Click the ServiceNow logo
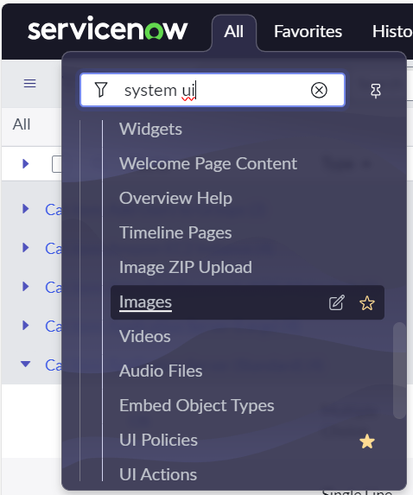This screenshot has width=413, height=495. pyautogui.click(x=107, y=29)
